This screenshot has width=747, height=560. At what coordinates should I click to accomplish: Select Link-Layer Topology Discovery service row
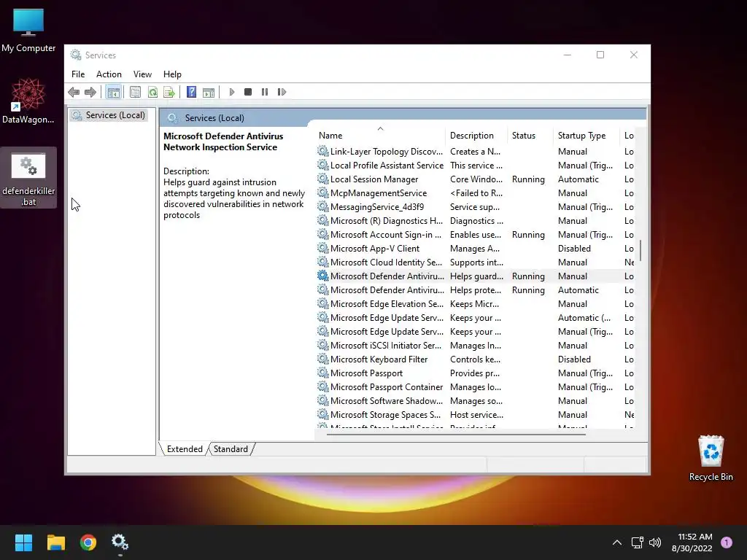point(475,152)
